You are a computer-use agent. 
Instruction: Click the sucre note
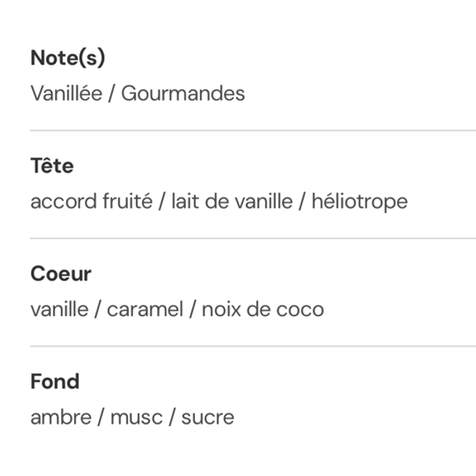click(x=208, y=416)
